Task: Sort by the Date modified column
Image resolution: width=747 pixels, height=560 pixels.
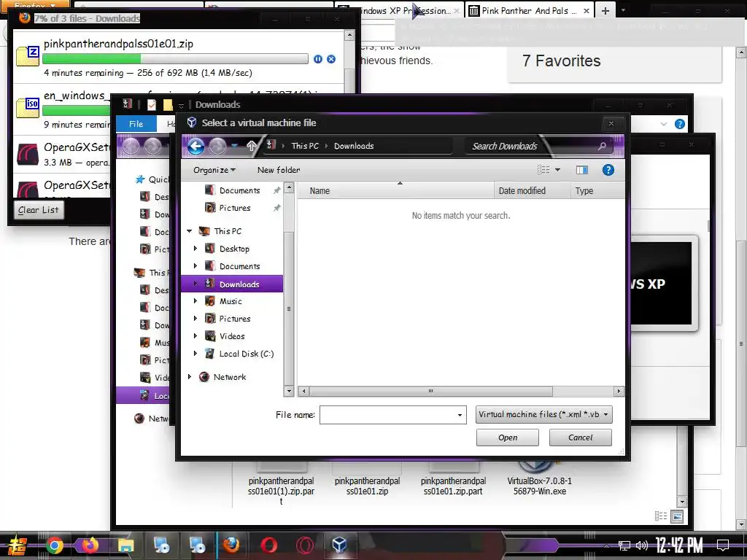Action: pyautogui.click(x=532, y=190)
